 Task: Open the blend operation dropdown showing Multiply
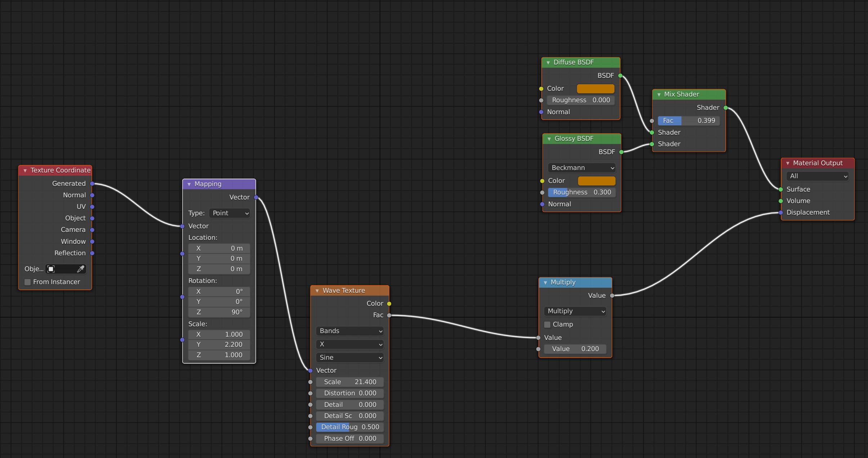[x=574, y=311]
